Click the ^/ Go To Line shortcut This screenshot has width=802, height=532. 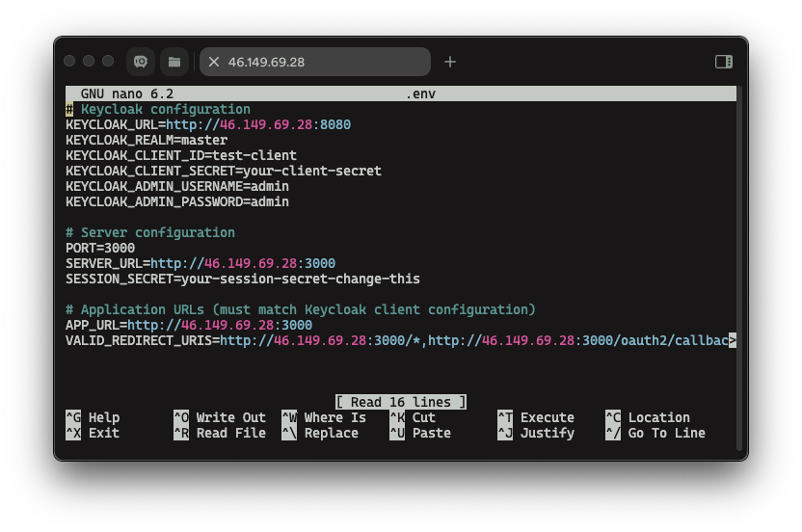coord(655,433)
